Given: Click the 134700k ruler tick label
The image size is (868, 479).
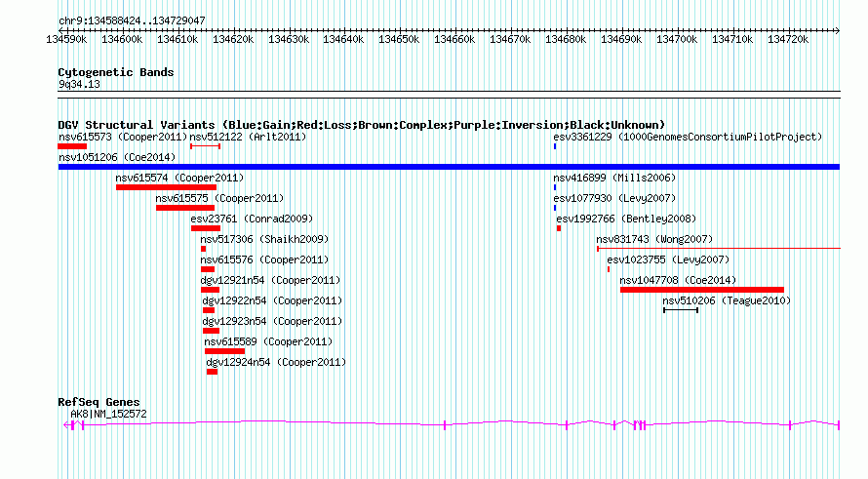Looking at the screenshot, I should pos(677,39).
